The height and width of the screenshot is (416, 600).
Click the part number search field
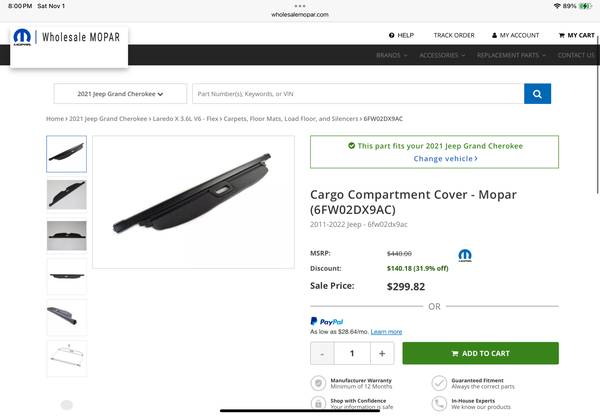coord(357,94)
